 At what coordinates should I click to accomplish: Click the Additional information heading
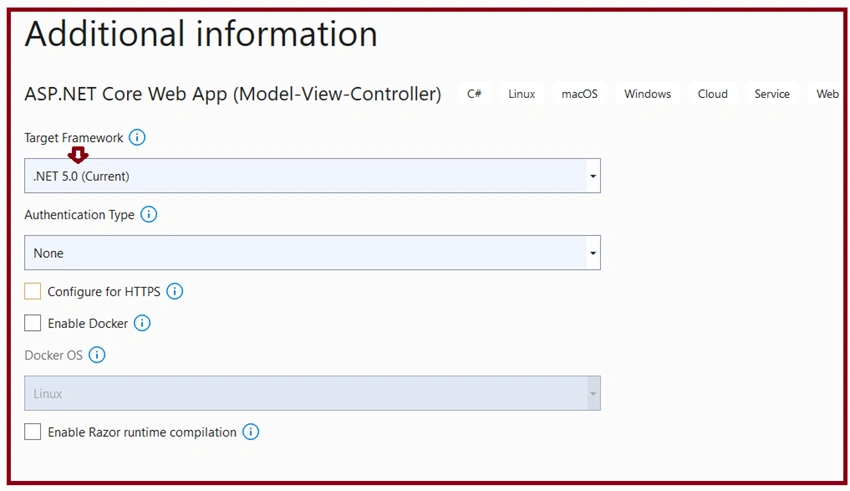[x=201, y=34]
